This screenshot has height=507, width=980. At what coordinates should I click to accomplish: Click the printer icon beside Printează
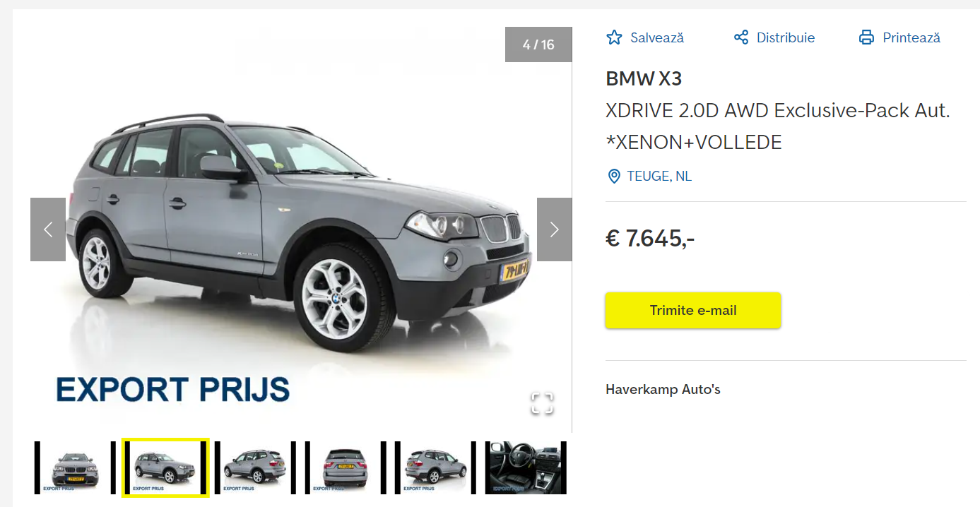866,37
